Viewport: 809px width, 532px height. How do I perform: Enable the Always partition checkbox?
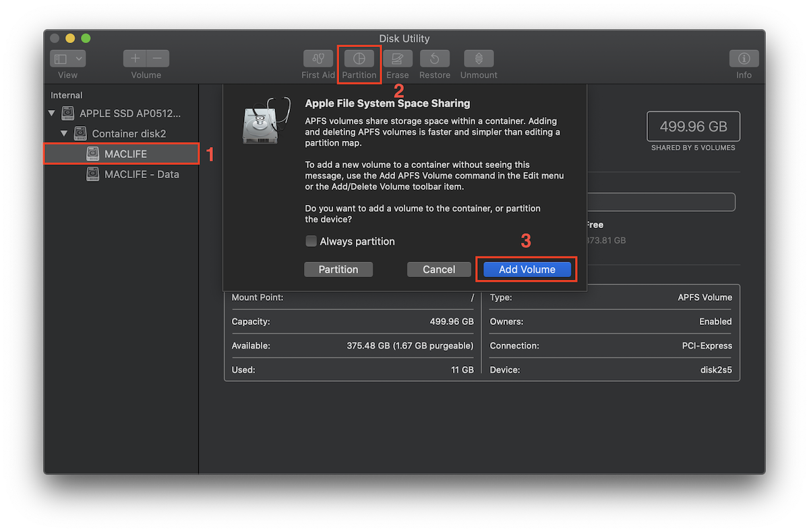pyautogui.click(x=311, y=241)
